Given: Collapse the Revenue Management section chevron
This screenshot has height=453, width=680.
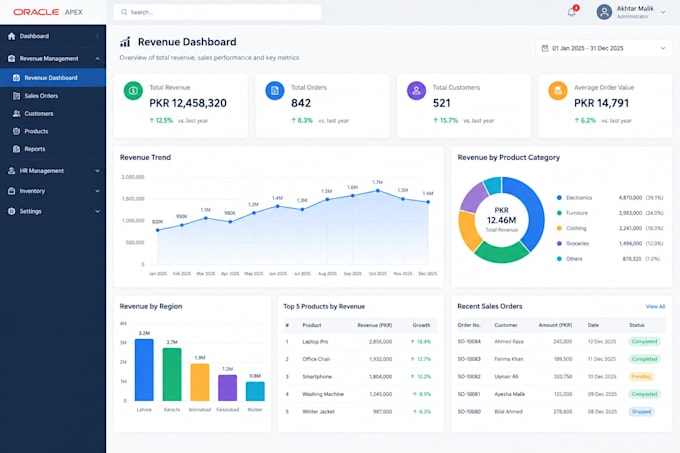Looking at the screenshot, I should coord(98,59).
